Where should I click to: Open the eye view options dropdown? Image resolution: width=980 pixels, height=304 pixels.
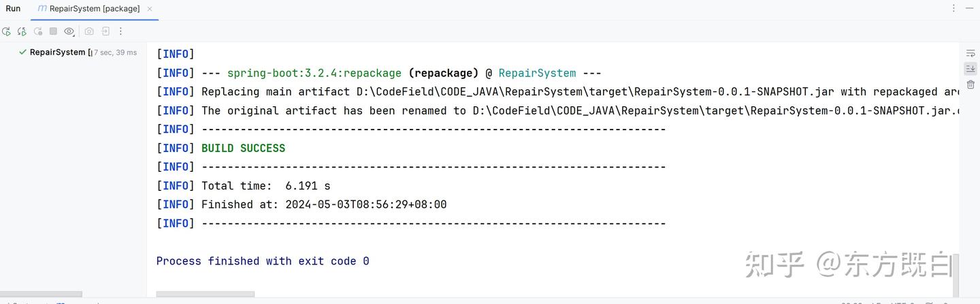(69, 31)
